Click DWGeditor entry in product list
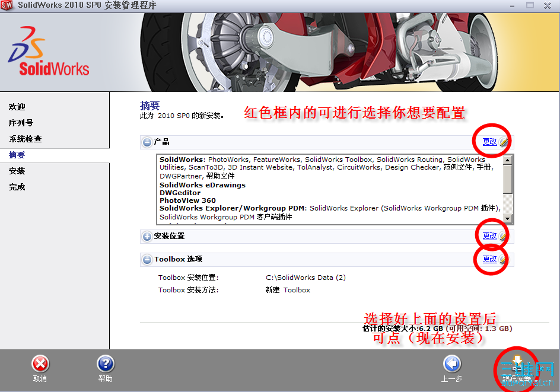 coord(180,193)
